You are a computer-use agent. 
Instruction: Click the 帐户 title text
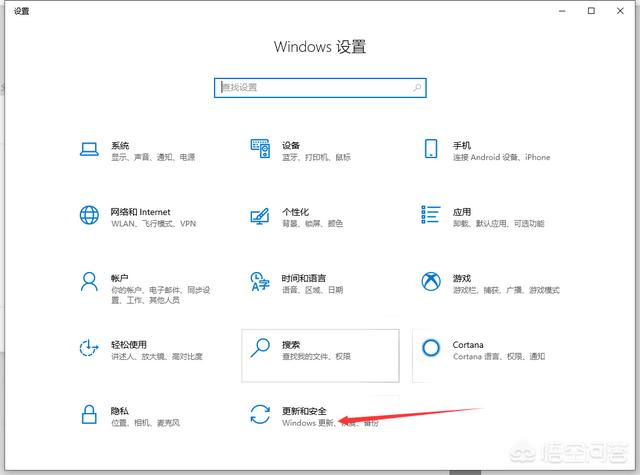[120, 278]
